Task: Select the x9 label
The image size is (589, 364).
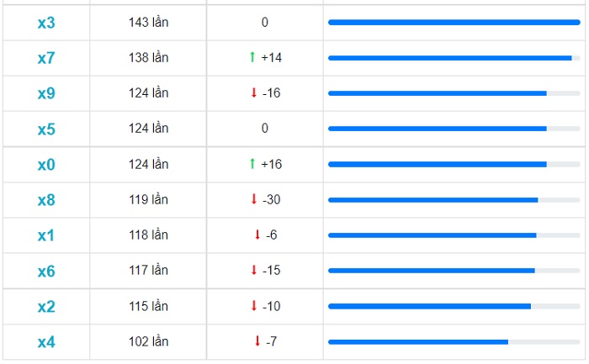Action: 46,93
